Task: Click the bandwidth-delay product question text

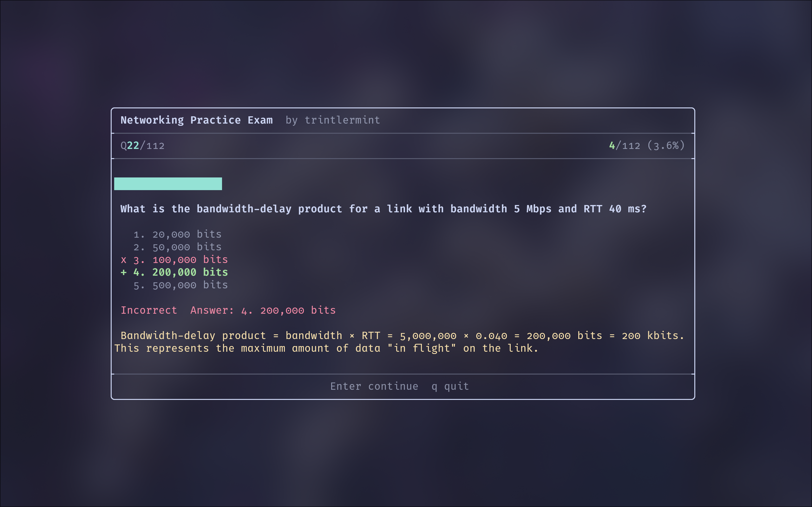Action: (383, 209)
